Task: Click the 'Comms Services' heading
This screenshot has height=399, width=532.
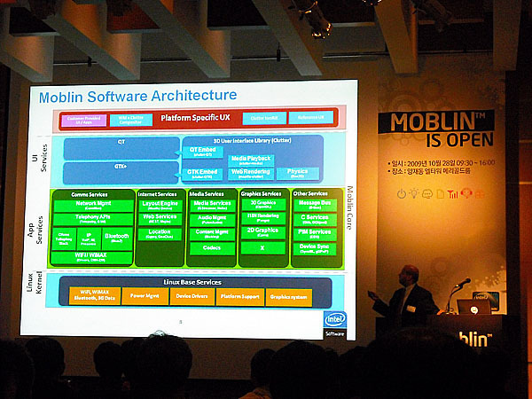Action: tap(90, 194)
